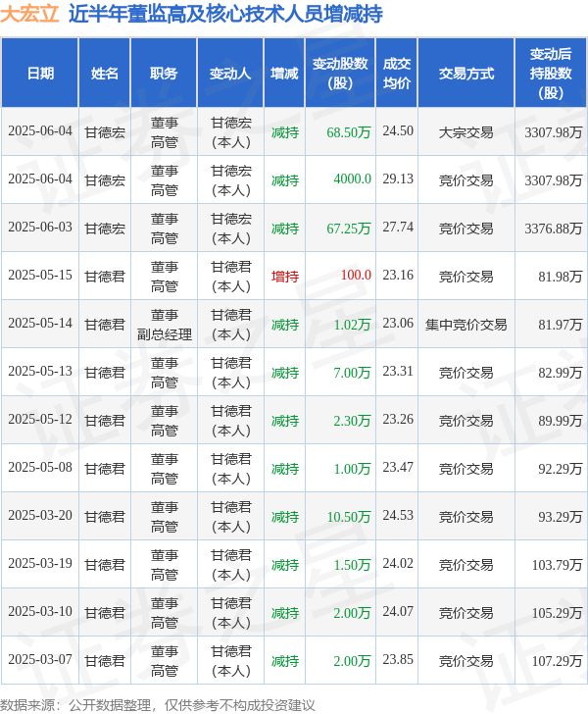588x714 pixels.
Task: Select date cell 2025-05-13
Action: [x=40, y=371]
